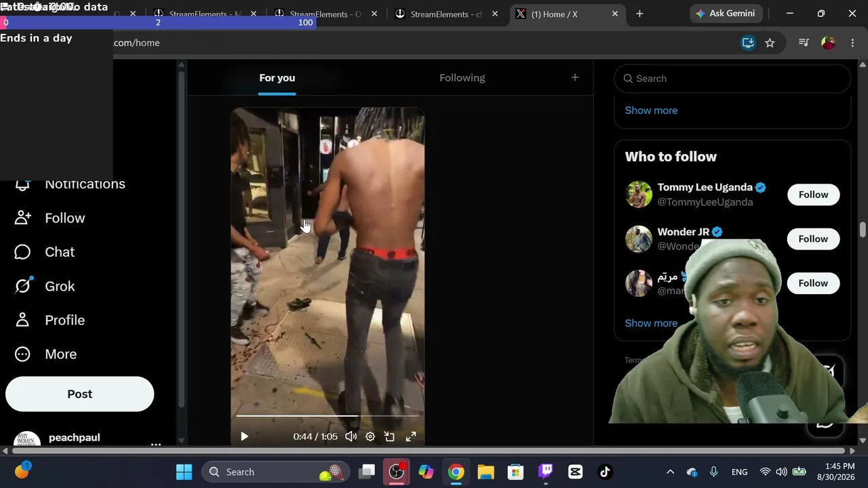
Task: Open the Windows Start menu
Action: [184, 472]
